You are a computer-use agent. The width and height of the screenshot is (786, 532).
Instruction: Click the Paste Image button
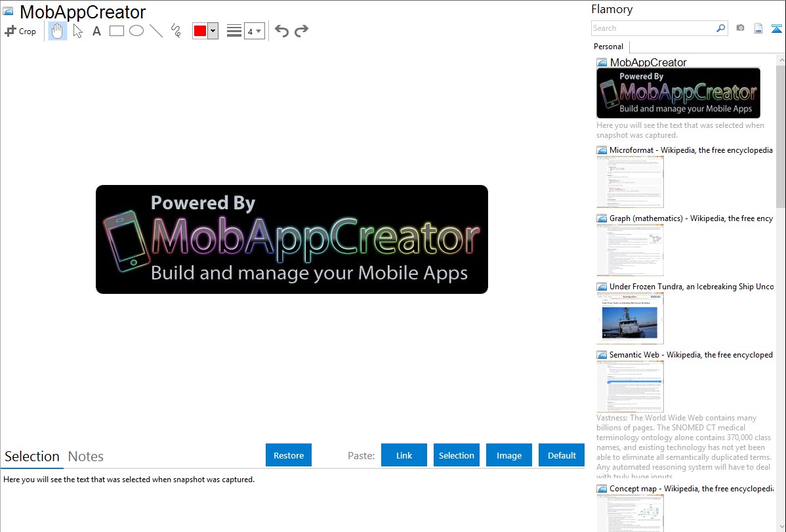508,455
